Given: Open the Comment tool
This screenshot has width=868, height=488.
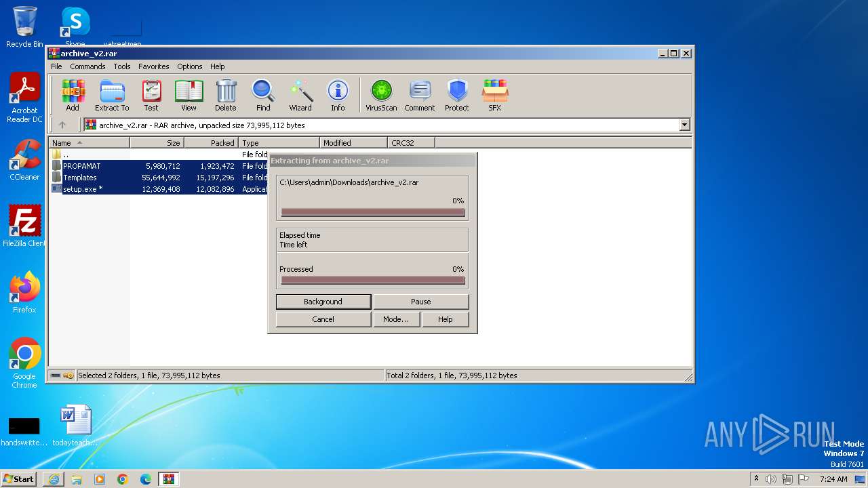Looking at the screenshot, I should pyautogui.click(x=420, y=95).
